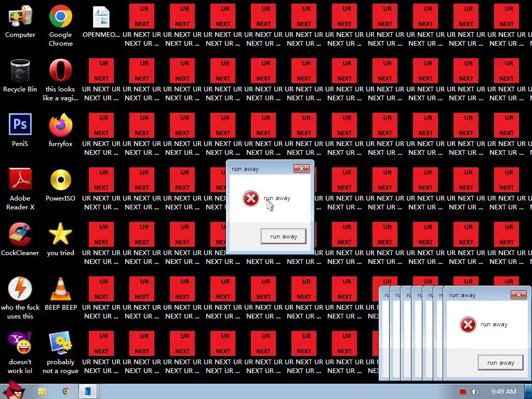This screenshot has height=399, width=532.
Task: Click the center dialog 'run away' title bar
Action: (260, 169)
